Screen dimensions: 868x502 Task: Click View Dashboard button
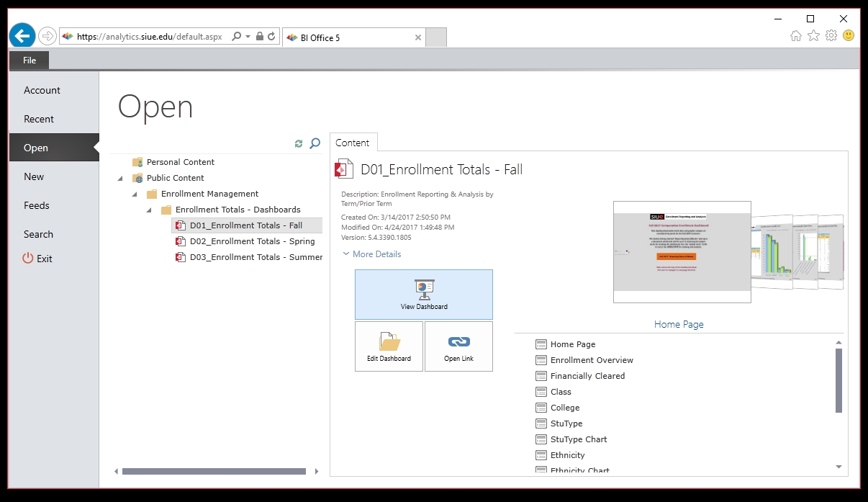(424, 295)
